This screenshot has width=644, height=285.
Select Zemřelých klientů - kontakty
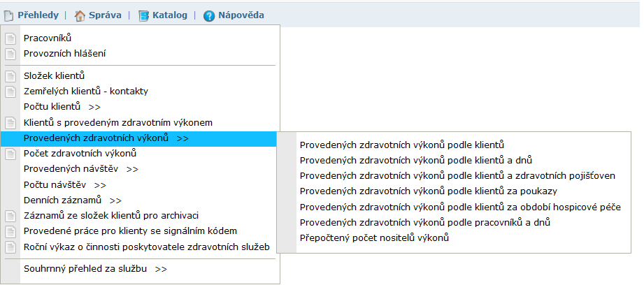pos(86,92)
